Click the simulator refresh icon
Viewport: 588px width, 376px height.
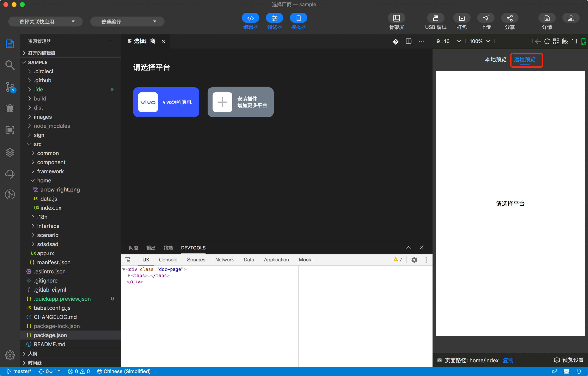[x=547, y=41]
